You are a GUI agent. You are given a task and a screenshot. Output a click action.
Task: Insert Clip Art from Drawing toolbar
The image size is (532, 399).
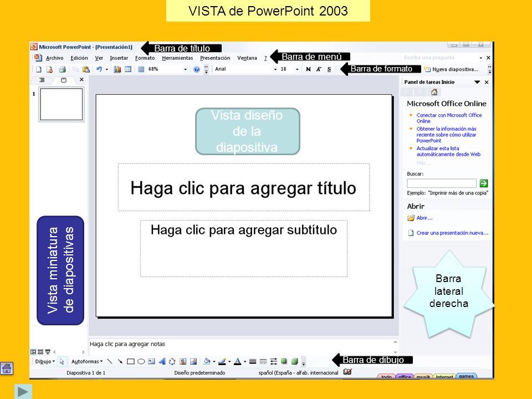183,362
